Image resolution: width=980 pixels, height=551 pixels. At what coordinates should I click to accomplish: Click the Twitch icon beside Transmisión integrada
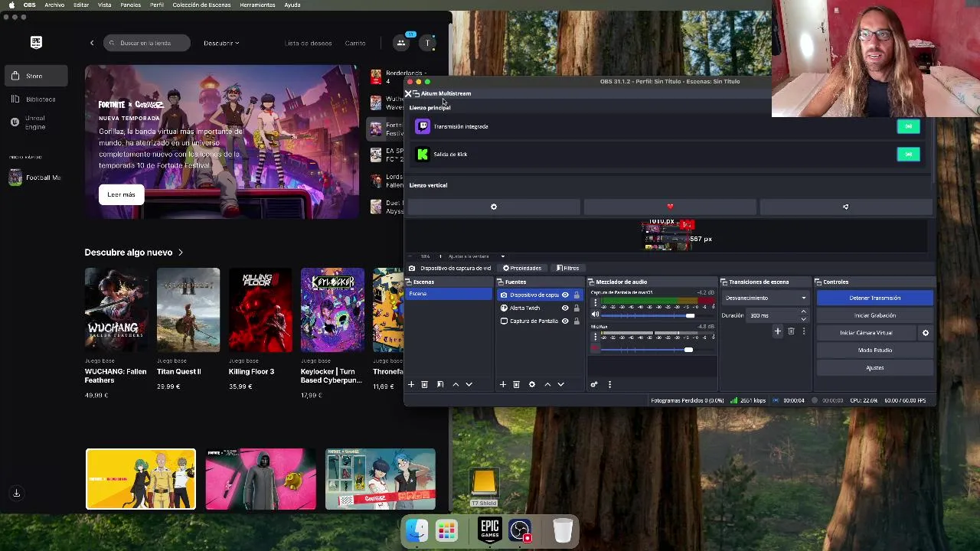coord(423,126)
